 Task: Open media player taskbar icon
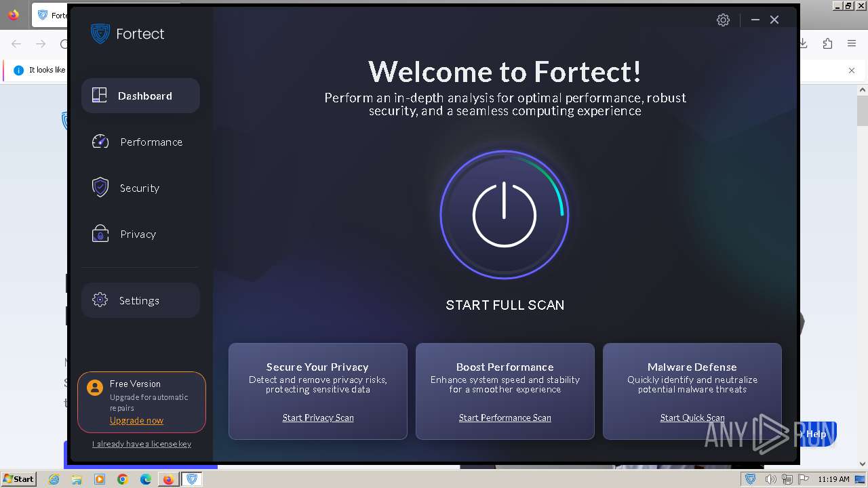[x=100, y=479]
